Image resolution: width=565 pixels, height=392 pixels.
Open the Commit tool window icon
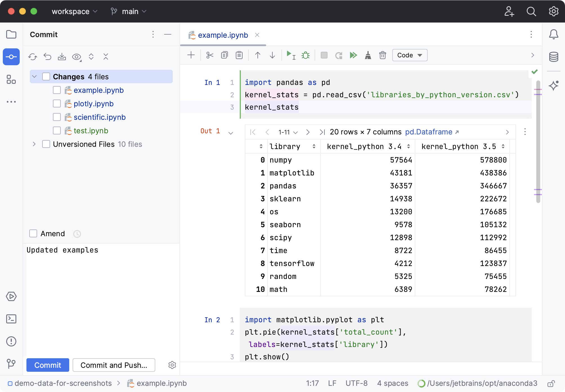[11, 57]
